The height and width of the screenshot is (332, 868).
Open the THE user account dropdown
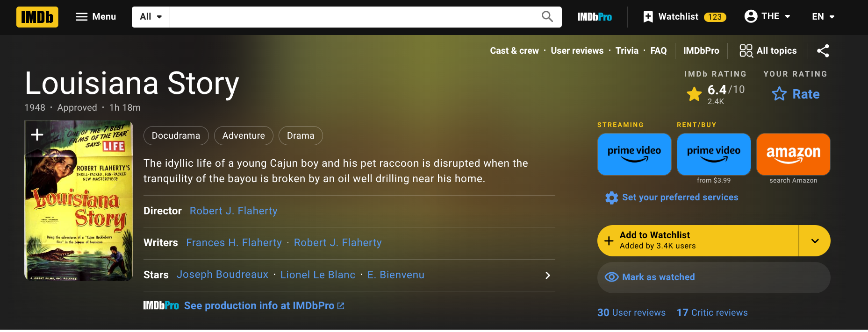(x=768, y=16)
